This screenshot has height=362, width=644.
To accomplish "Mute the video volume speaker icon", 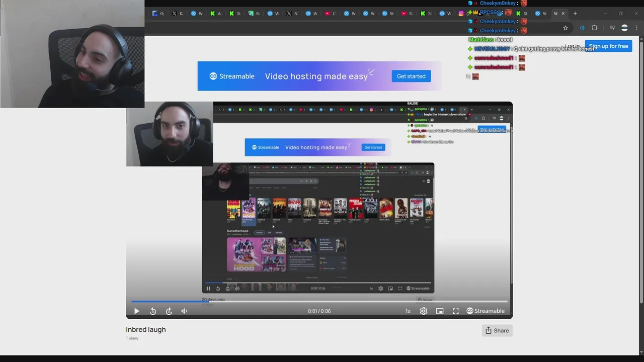I will (184, 311).
